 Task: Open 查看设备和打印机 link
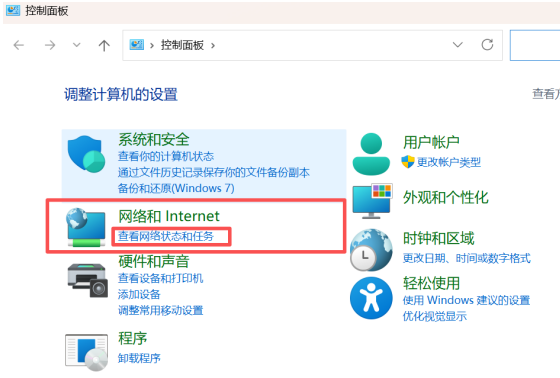point(160,278)
